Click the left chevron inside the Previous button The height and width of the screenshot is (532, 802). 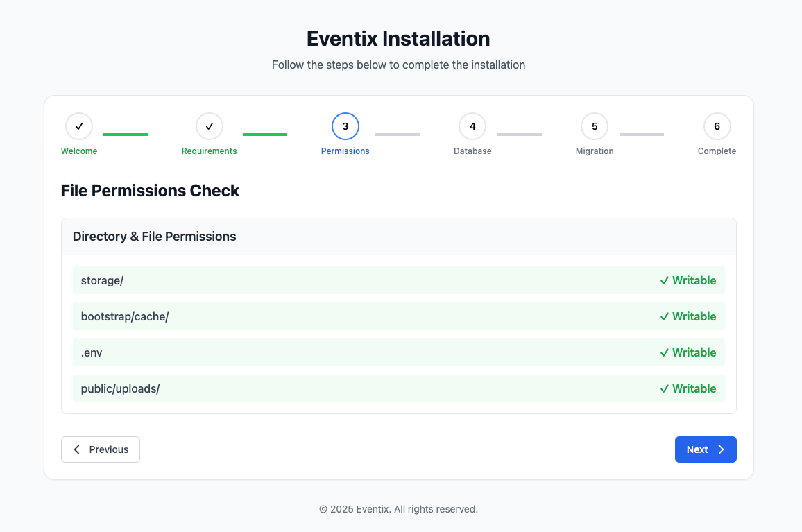76,449
